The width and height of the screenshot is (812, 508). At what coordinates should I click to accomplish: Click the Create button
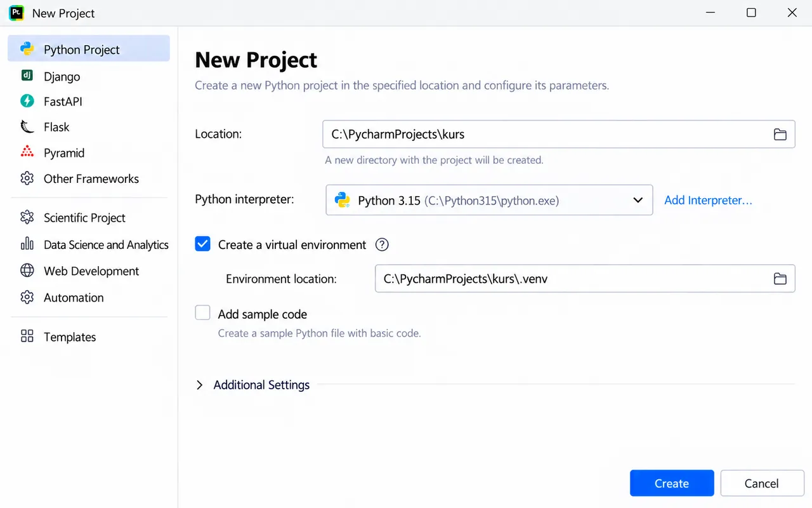[x=672, y=483]
